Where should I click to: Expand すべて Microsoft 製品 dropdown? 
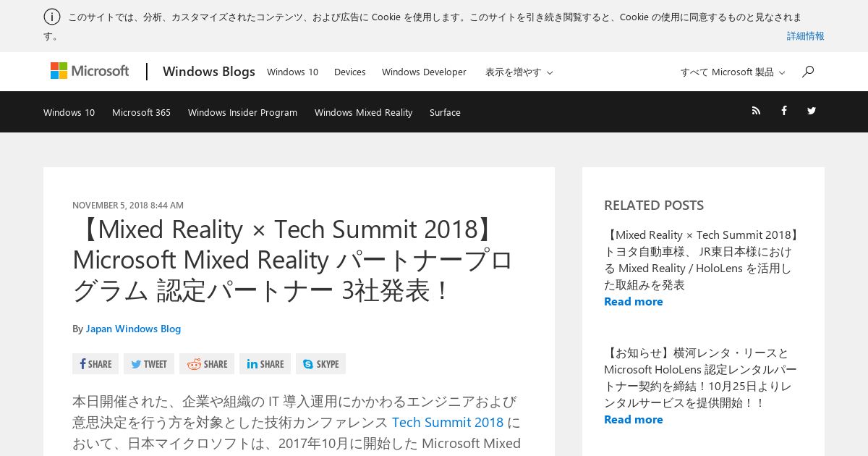[733, 72]
